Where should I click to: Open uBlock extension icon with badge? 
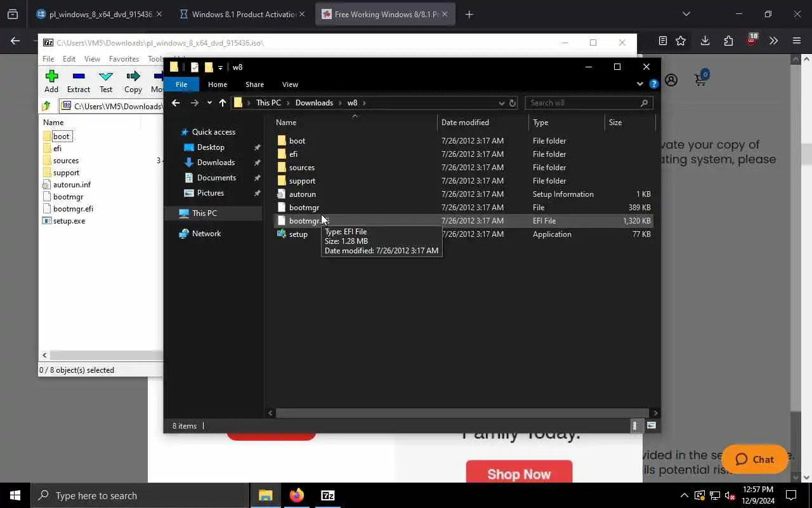(x=752, y=40)
